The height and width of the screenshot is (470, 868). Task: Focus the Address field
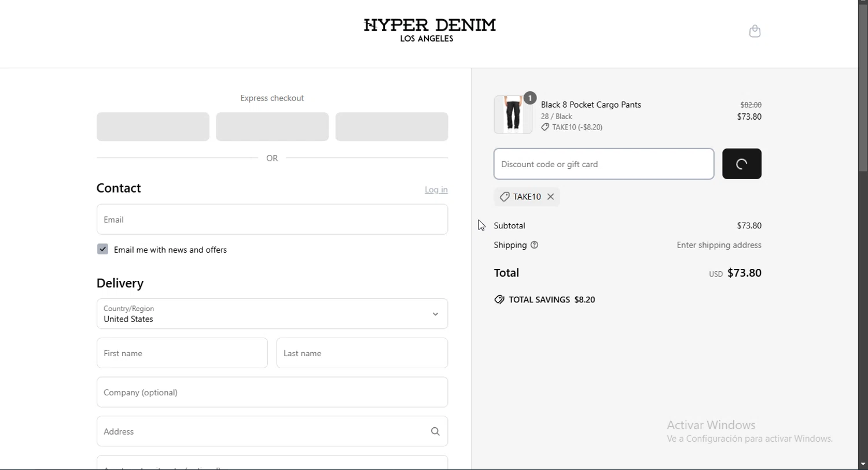coord(272,432)
